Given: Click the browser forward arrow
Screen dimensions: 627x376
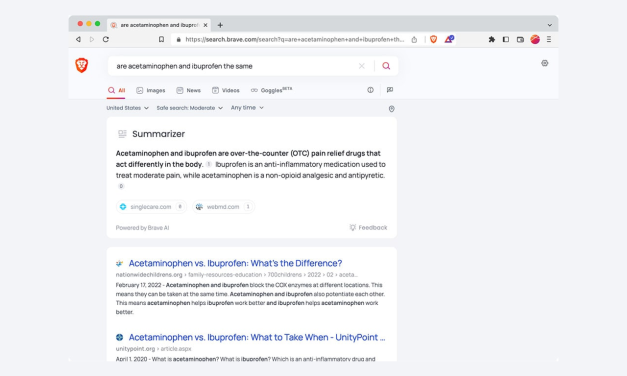Looking at the screenshot, I should (x=92, y=39).
